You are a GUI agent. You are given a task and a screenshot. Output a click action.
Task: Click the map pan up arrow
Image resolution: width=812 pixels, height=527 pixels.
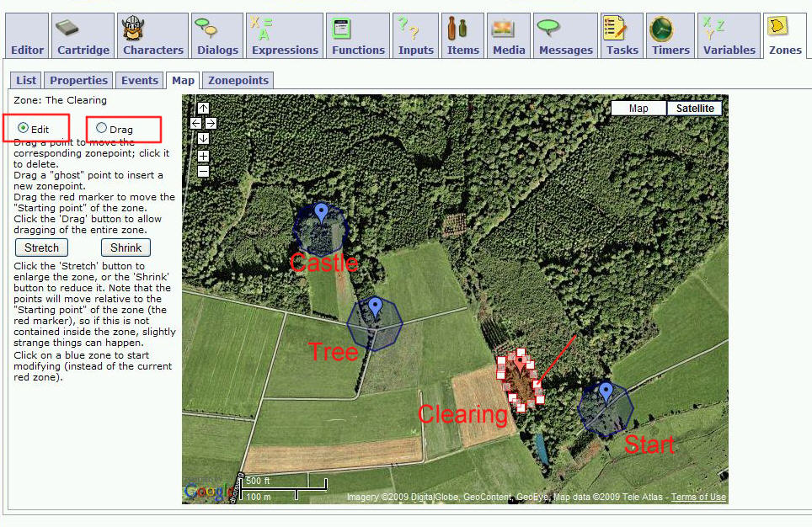coord(203,109)
